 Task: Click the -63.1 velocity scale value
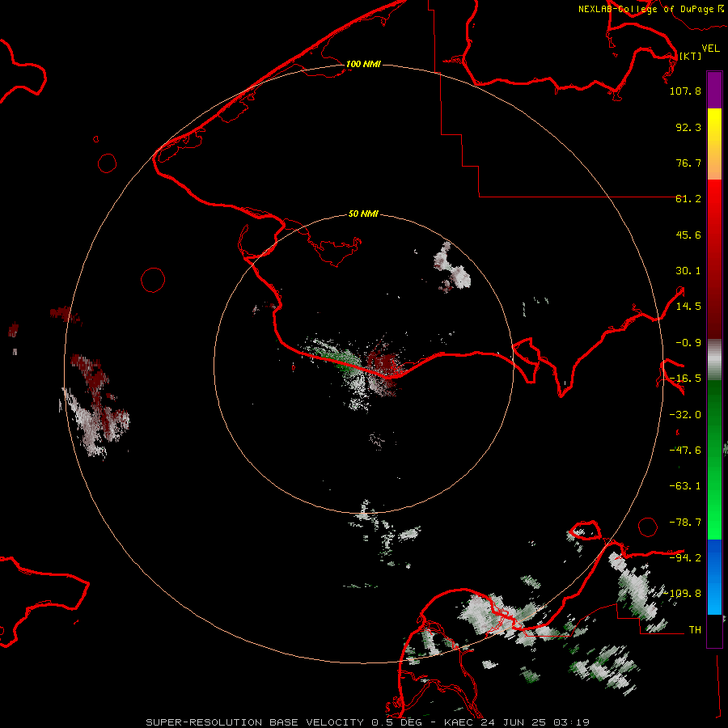point(685,486)
